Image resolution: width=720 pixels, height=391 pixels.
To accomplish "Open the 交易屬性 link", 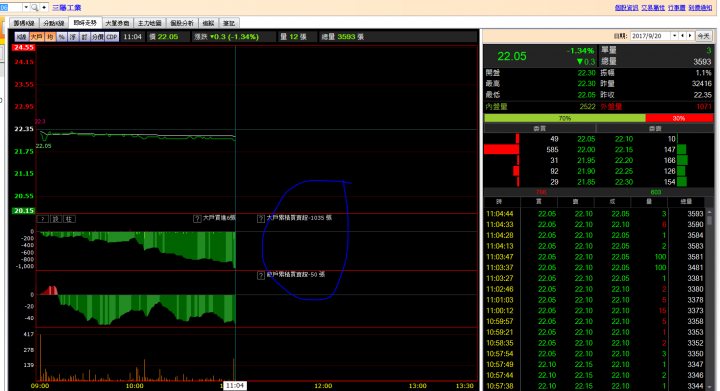I will tap(653, 8).
